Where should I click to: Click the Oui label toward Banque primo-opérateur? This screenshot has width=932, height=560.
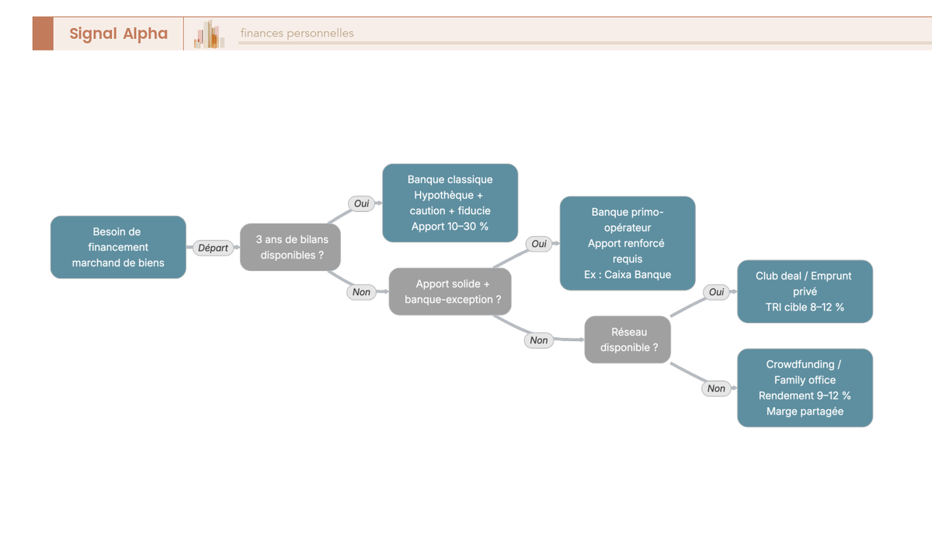pyautogui.click(x=538, y=244)
